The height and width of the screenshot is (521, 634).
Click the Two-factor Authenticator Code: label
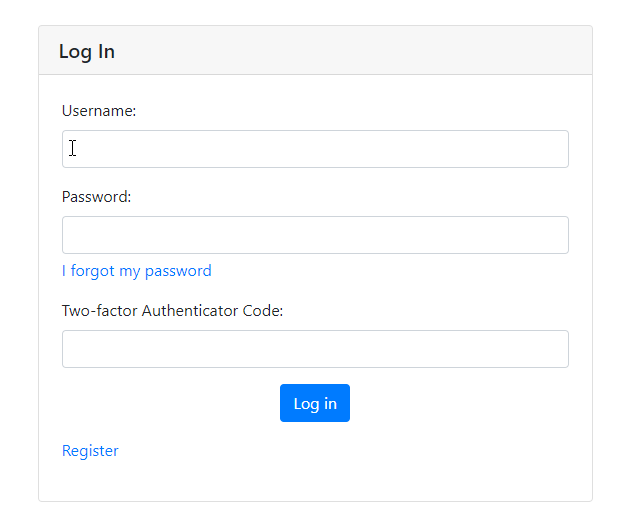coord(173,311)
